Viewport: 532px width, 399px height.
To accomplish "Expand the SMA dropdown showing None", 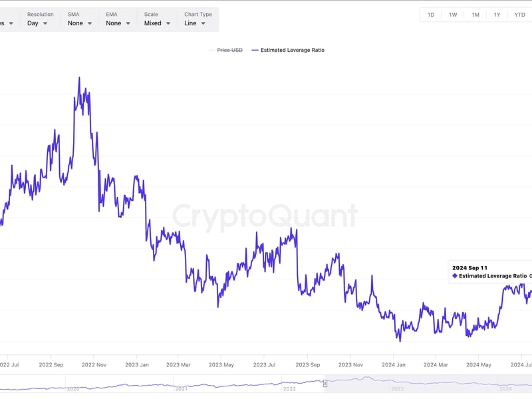I will point(80,23).
